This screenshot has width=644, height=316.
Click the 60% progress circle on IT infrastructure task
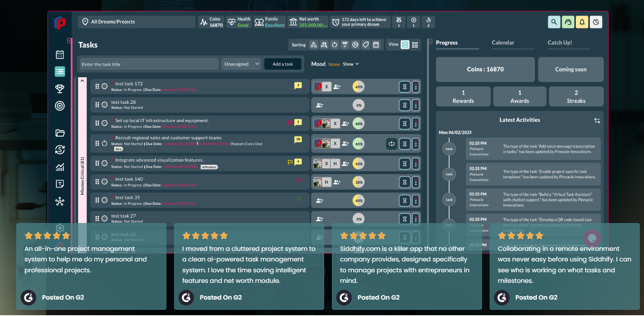click(x=358, y=124)
